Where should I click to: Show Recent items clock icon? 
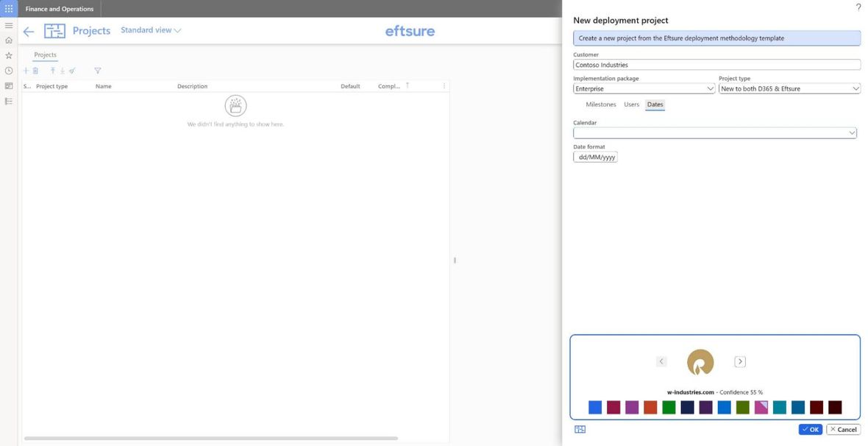[x=9, y=71]
